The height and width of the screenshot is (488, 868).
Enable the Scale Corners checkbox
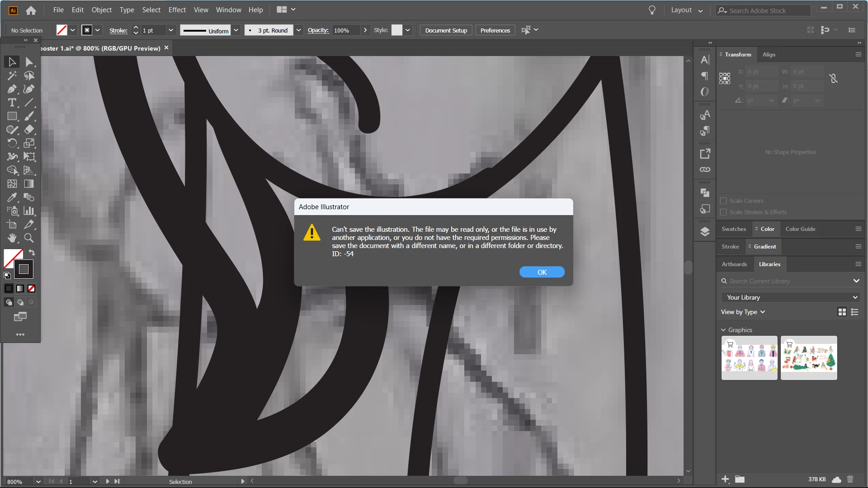[x=723, y=201]
